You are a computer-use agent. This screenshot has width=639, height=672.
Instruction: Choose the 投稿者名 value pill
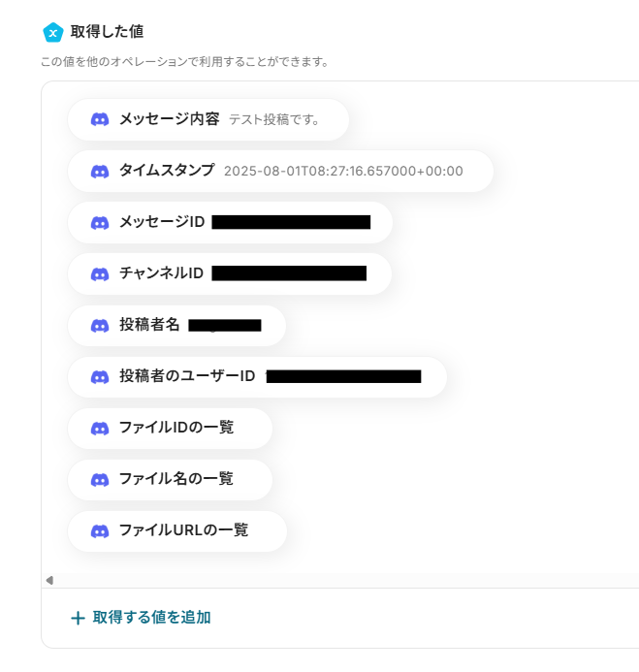tap(176, 325)
